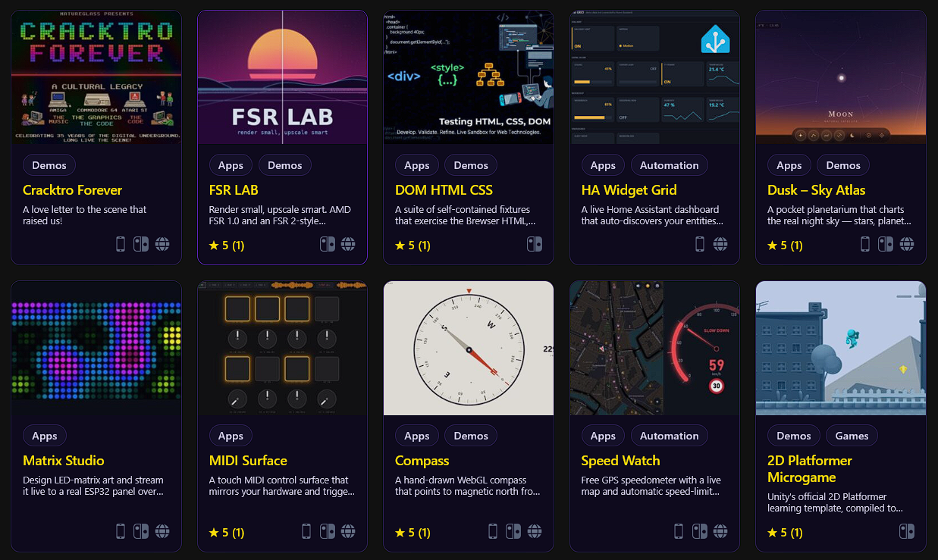Open the MIDI Surface title link
This screenshot has height=560, width=938.
coord(248,461)
